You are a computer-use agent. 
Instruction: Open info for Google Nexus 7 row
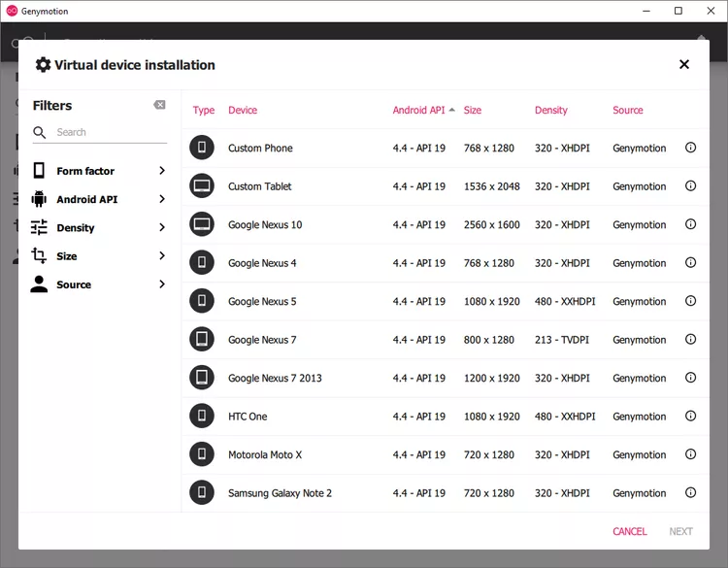(690, 340)
